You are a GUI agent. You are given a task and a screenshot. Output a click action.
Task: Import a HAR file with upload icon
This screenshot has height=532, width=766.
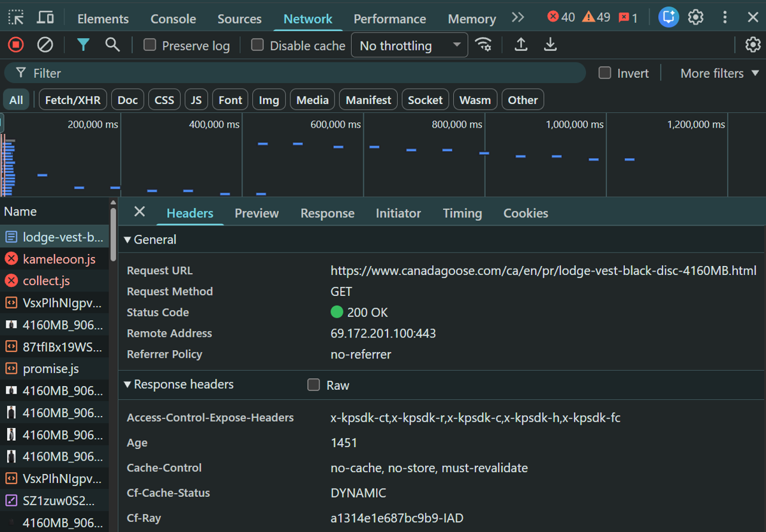click(521, 45)
